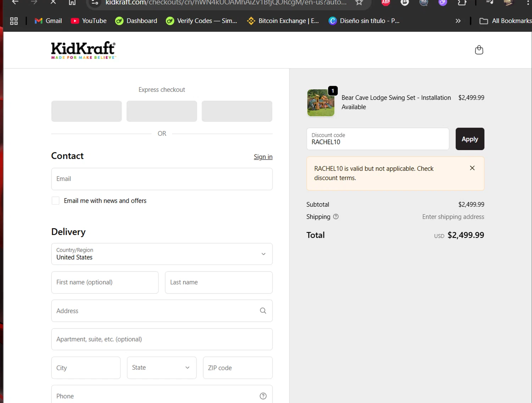
Task: Click the Email input field
Action: (162, 179)
